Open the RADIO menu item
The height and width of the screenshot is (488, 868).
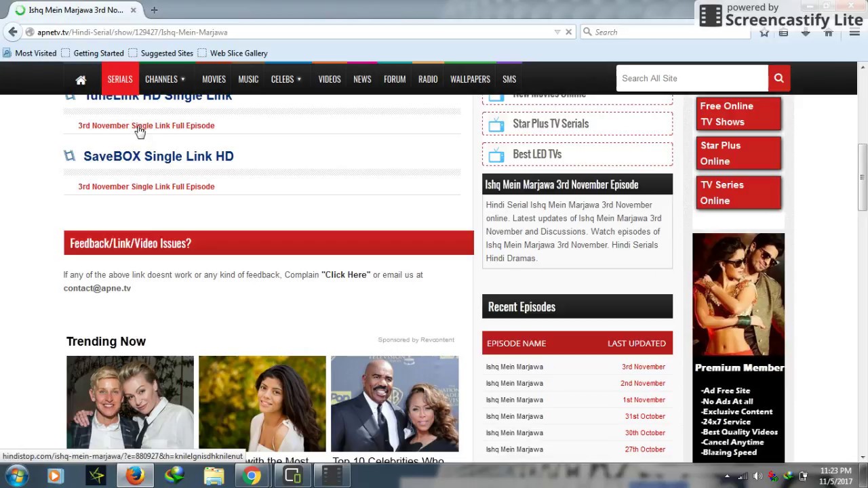point(428,79)
